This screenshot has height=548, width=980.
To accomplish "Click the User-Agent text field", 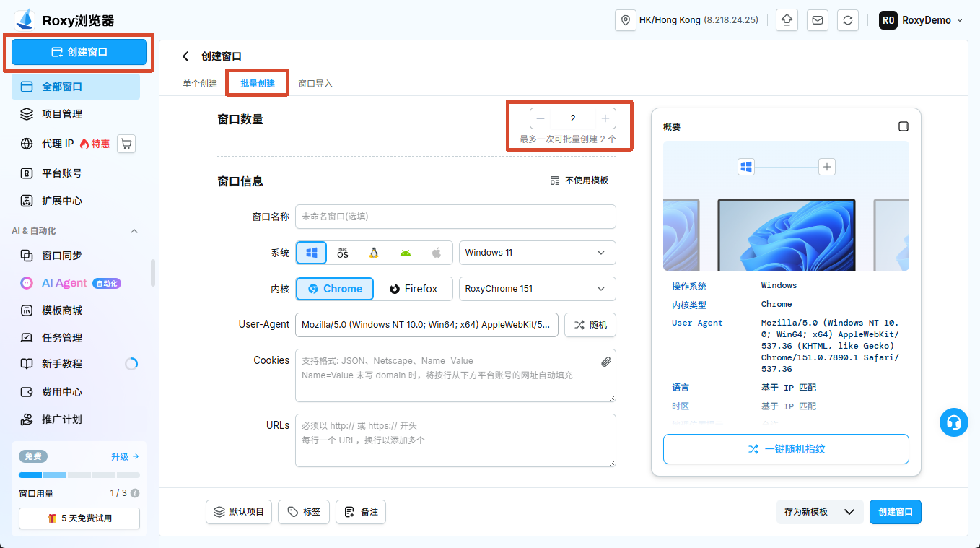I will tap(426, 325).
